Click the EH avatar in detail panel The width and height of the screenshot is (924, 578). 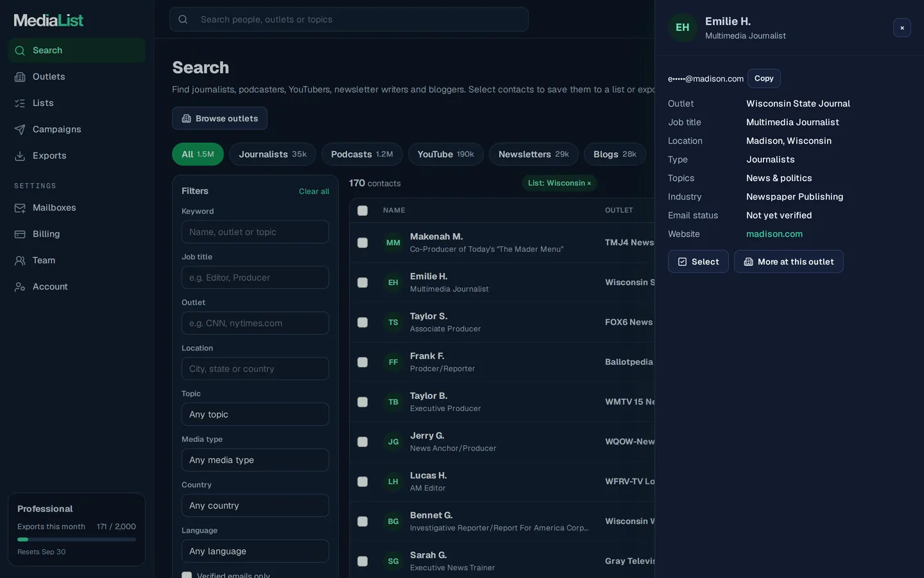(x=683, y=28)
